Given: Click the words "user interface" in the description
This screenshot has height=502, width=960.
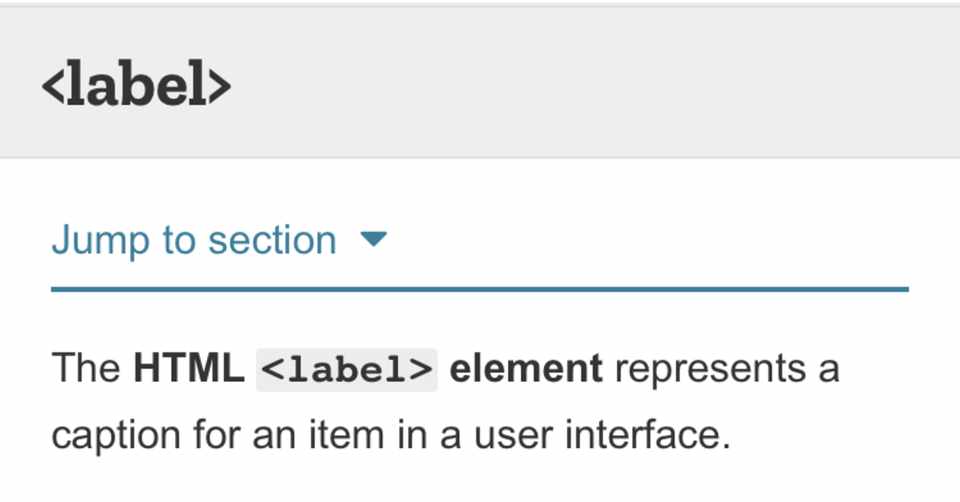Looking at the screenshot, I should [599, 435].
